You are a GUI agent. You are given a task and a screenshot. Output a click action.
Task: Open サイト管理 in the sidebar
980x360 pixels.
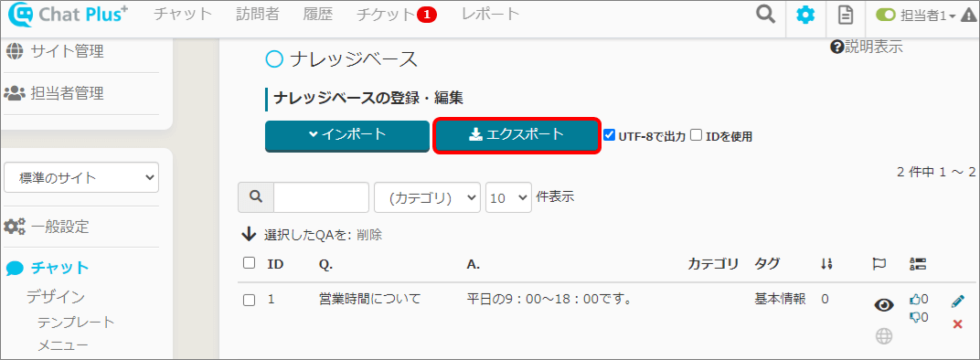point(68,51)
